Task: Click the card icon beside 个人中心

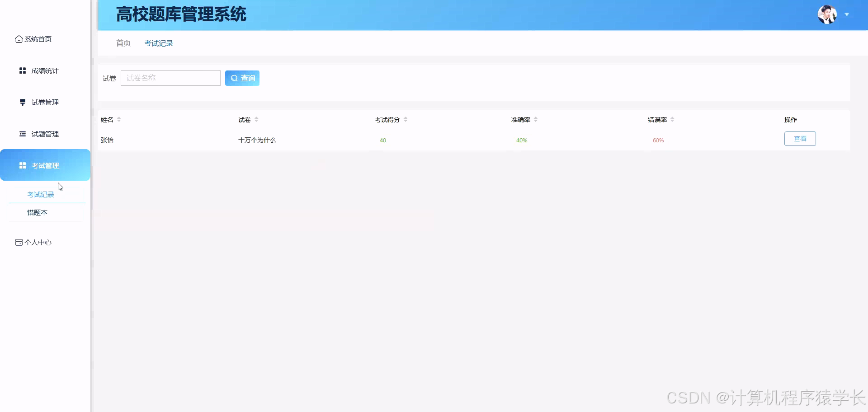Action: pyautogui.click(x=19, y=243)
